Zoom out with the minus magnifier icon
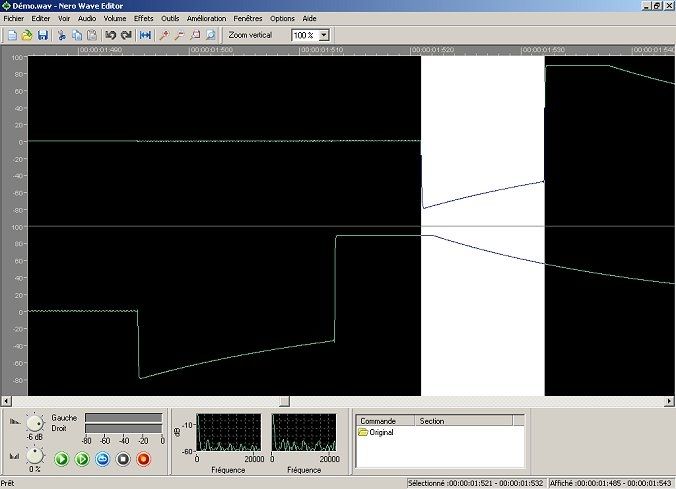This screenshot has height=489, width=676. pos(179,35)
